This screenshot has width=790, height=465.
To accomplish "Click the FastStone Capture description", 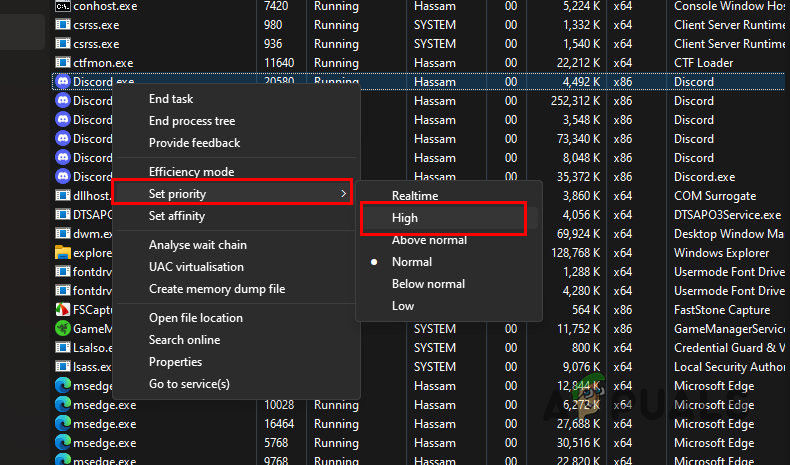I will pyautogui.click(x=722, y=310).
